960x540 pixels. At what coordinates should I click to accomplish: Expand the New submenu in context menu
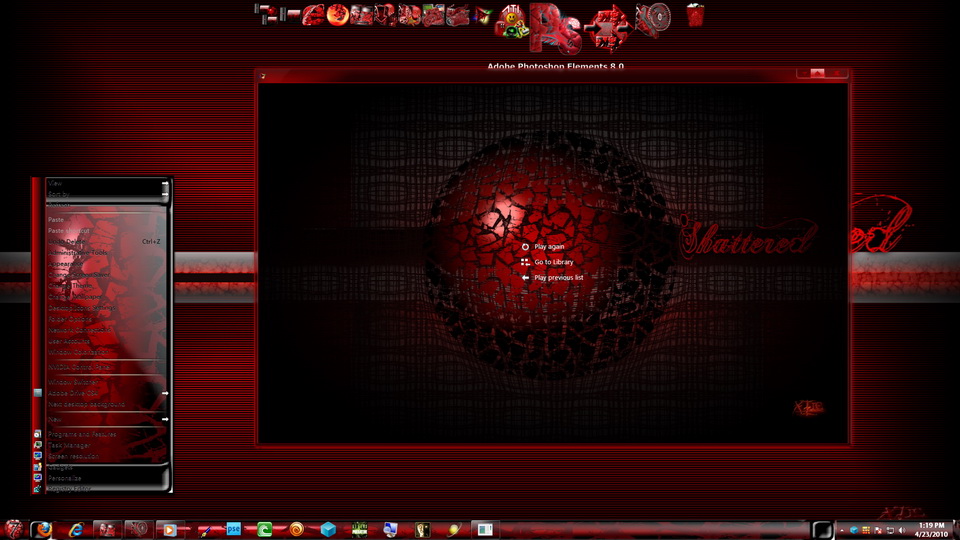coord(164,419)
